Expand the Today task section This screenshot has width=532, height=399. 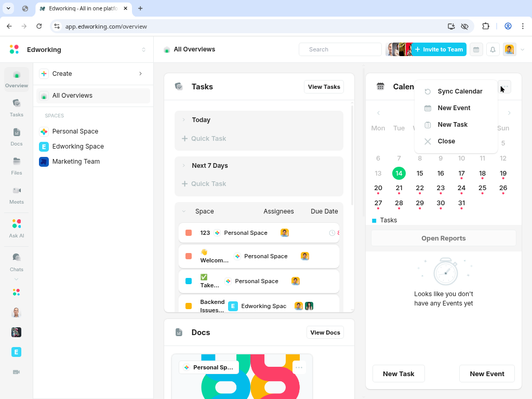click(184, 120)
